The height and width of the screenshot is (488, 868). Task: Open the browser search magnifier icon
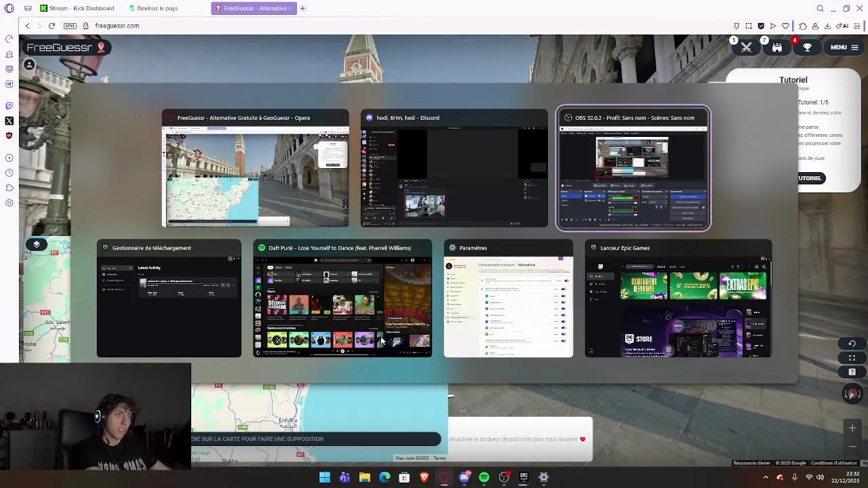[820, 8]
